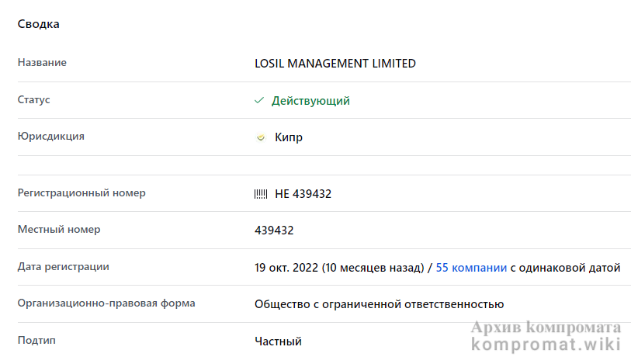The width and height of the screenshot is (631, 364).
Task: Click the date "19 окт. 2022"
Action: (x=286, y=268)
